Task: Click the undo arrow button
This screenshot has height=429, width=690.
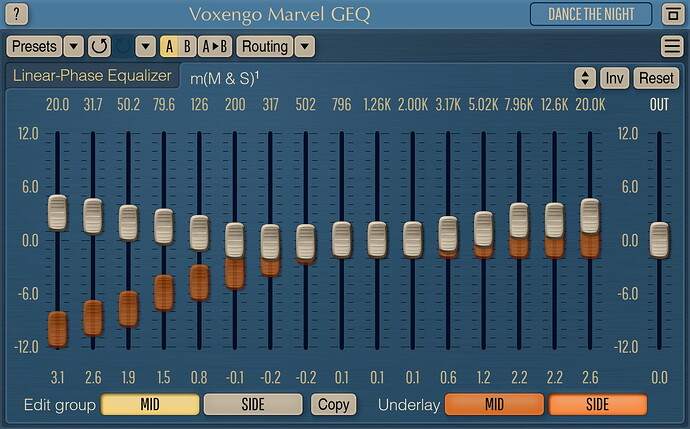Action: (x=99, y=46)
